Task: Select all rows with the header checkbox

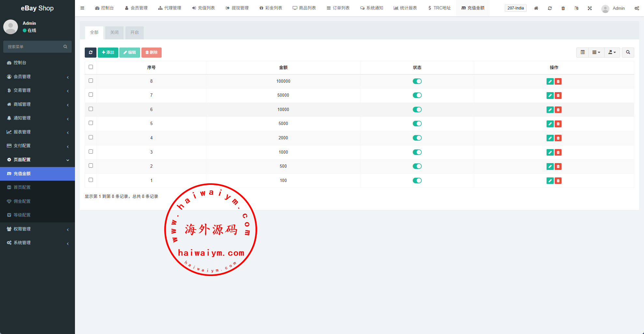Action: [x=91, y=67]
